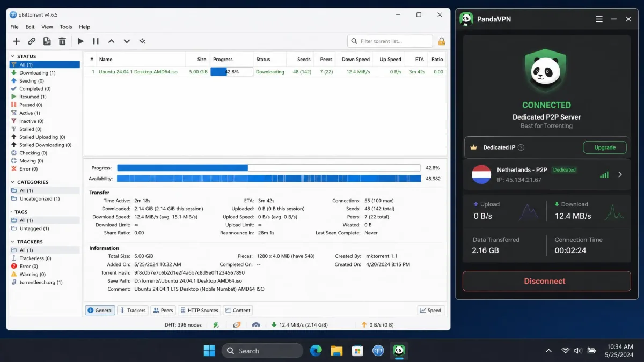Open the View menu

pos(47,27)
